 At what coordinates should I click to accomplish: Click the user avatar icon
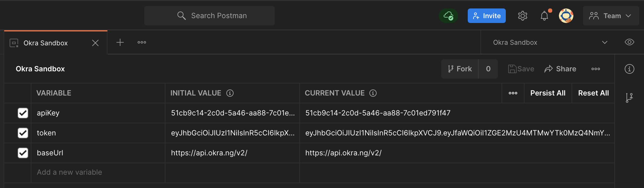point(566,16)
